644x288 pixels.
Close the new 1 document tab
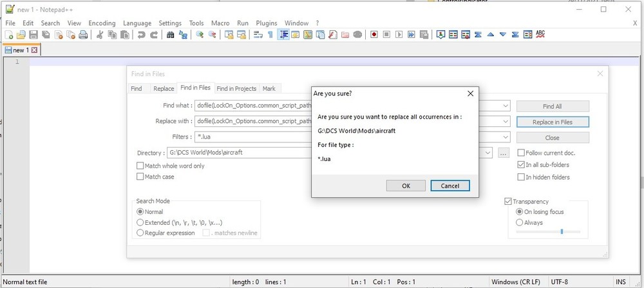click(x=35, y=50)
